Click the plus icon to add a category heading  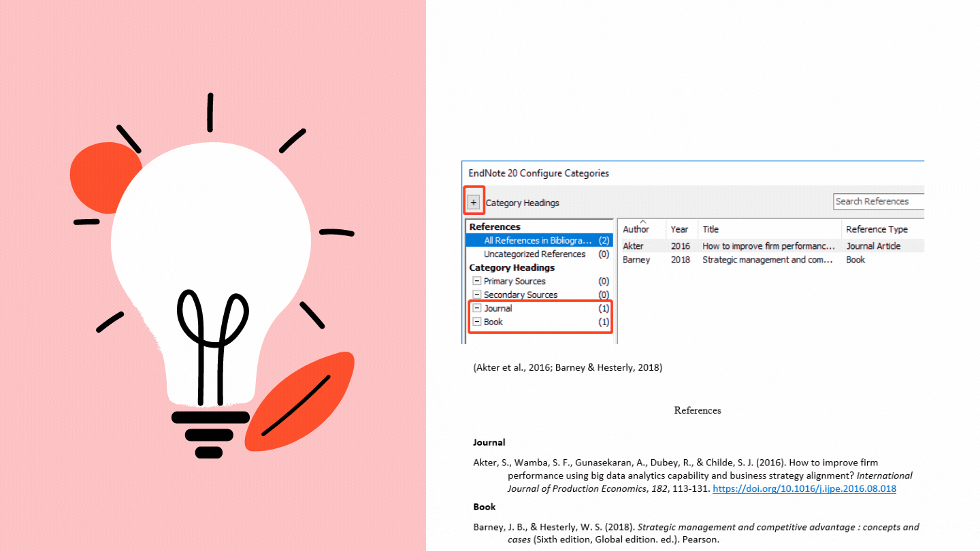474,201
